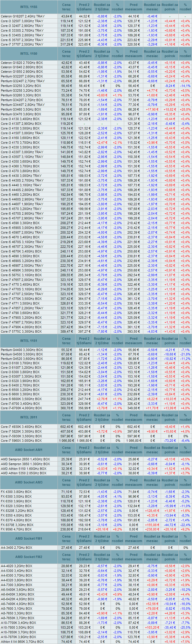
Task: Click the "INTEL 1151" section title
Action: [29, 341]
